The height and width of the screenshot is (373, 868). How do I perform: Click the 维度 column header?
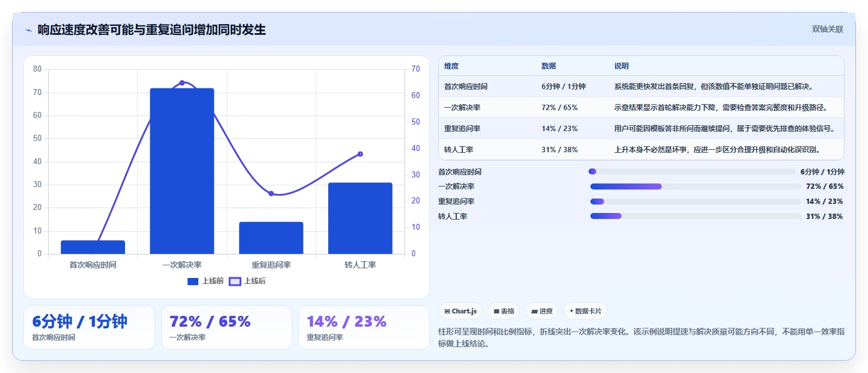[x=451, y=66]
